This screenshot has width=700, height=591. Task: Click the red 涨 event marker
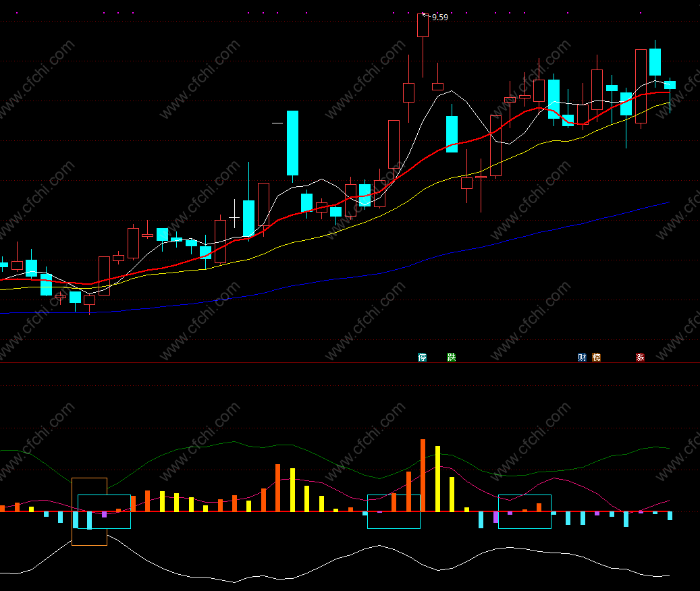click(x=640, y=358)
